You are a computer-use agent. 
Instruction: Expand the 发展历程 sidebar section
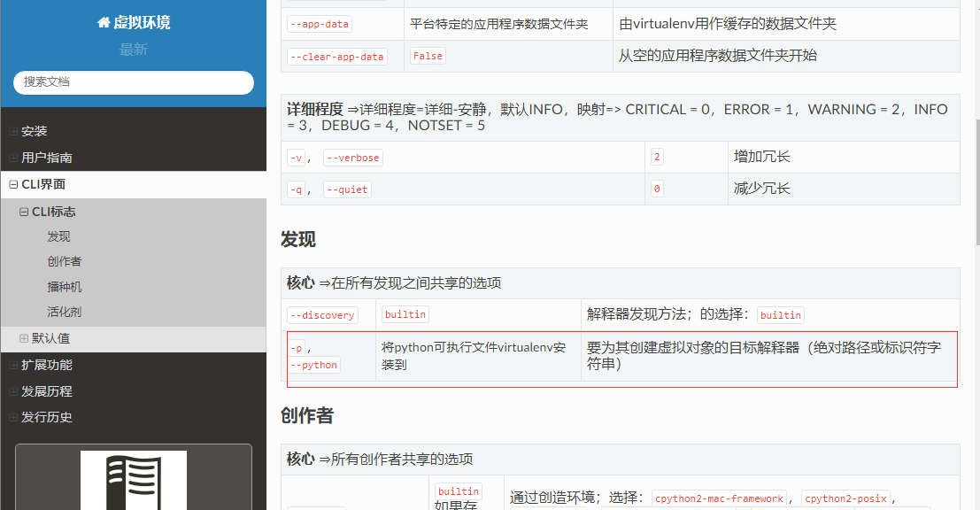coord(13,392)
